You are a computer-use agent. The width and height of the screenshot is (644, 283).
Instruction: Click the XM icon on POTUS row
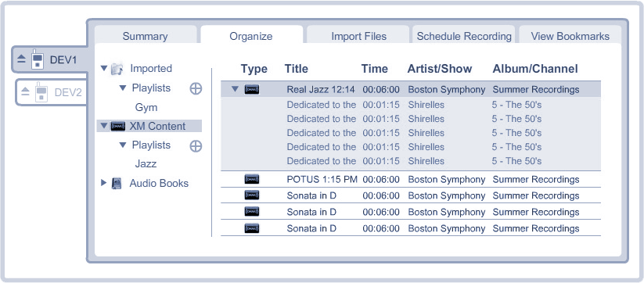click(252, 179)
